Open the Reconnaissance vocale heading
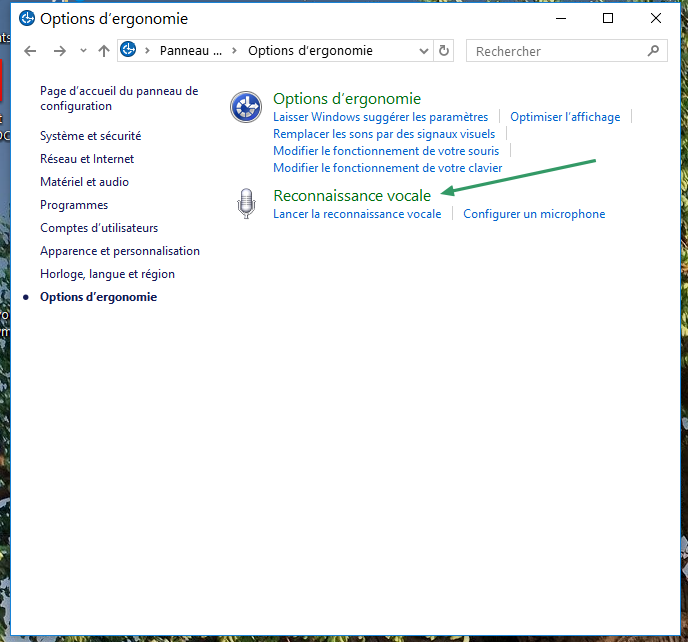The image size is (688, 642). tap(352, 196)
